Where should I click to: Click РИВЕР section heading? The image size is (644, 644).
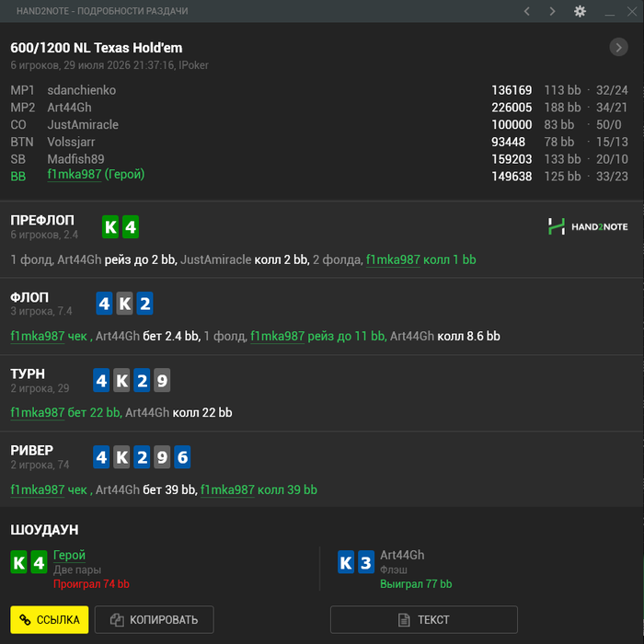tap(32, 450)
